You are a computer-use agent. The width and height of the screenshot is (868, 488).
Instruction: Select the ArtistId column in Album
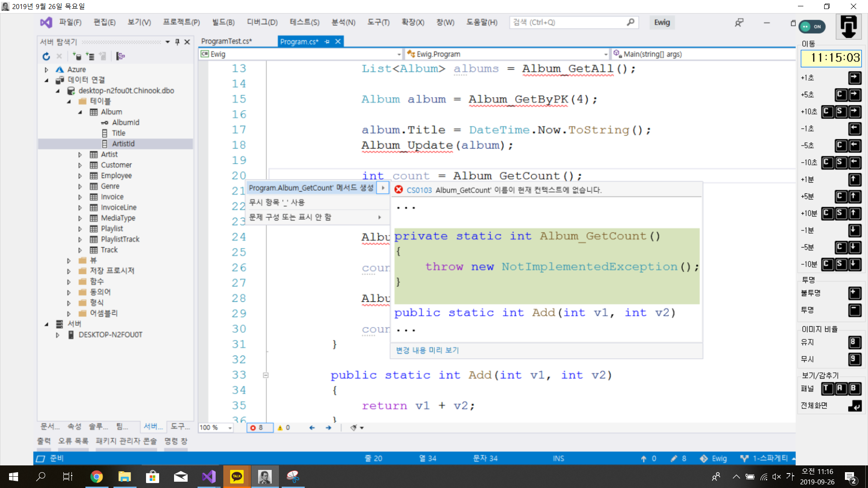click(x=123, y=144)
